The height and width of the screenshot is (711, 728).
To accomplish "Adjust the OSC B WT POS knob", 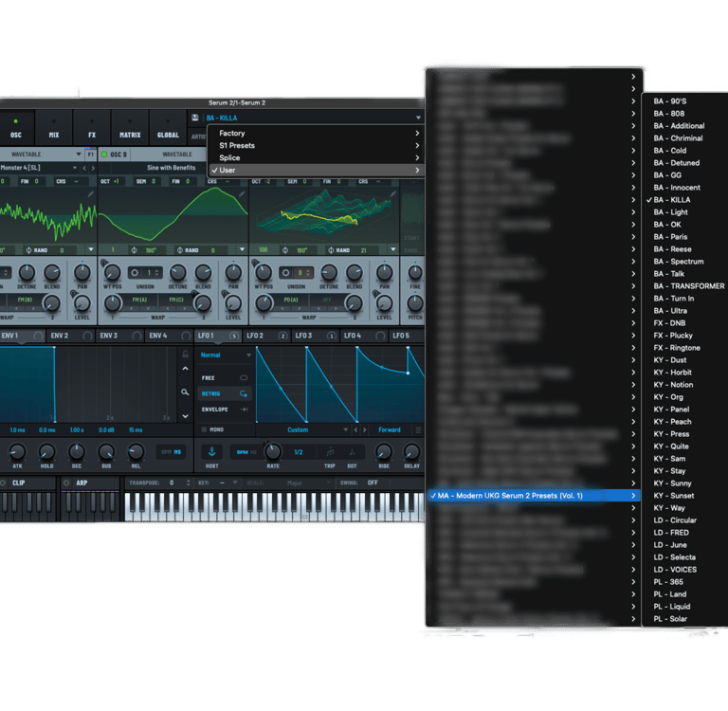I will (112, 273).
